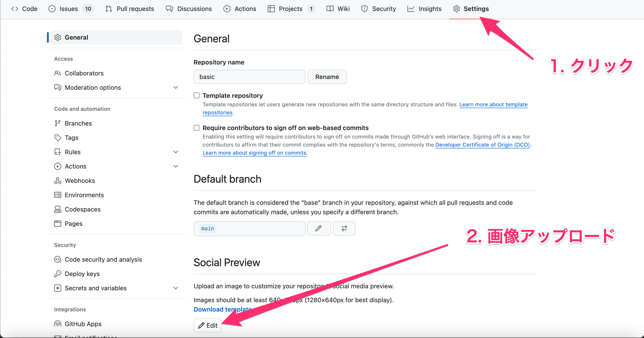This screenshot has width=644, height=338.
Task: Click the Webhooks icon in the sidebar
Action: point(58,180)
